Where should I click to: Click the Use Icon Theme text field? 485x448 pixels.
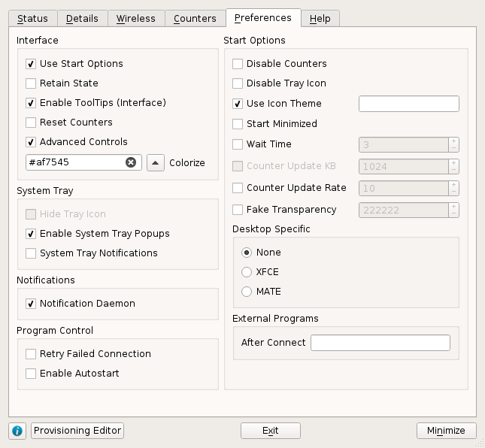(408, 104)
